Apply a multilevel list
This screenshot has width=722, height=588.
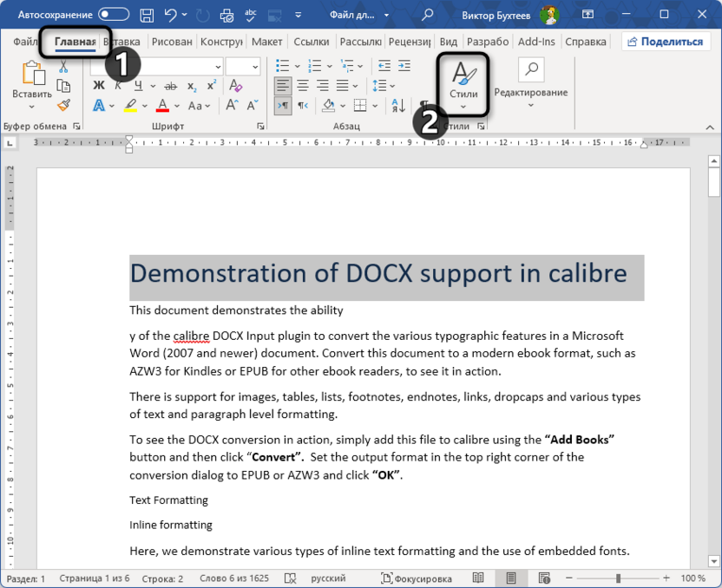coord(348,66)
